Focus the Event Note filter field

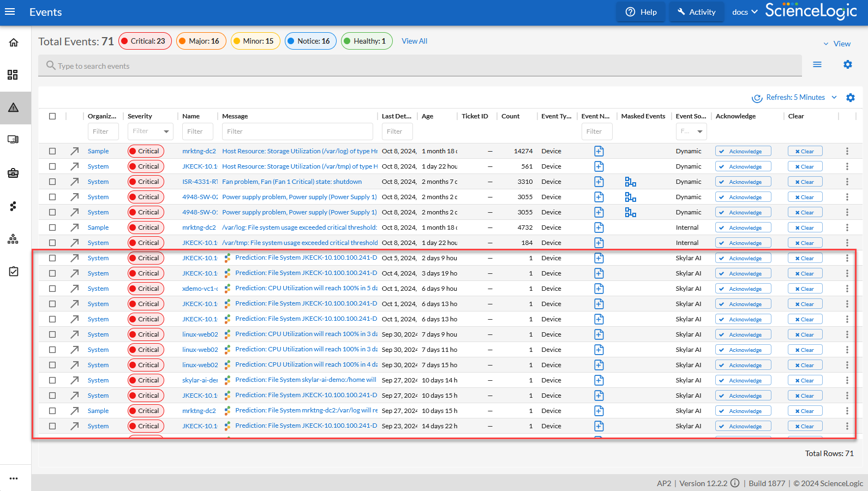pyautogui.click(x=597, y=131)
